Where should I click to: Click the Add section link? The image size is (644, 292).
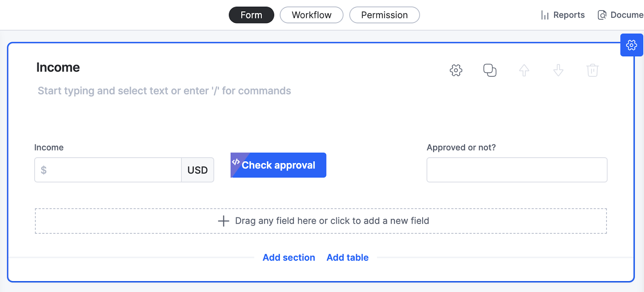click(x=289, y=257)
